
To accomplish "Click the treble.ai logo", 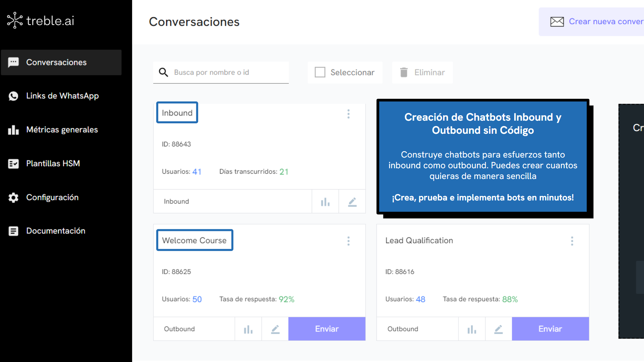I will [41, 21].
